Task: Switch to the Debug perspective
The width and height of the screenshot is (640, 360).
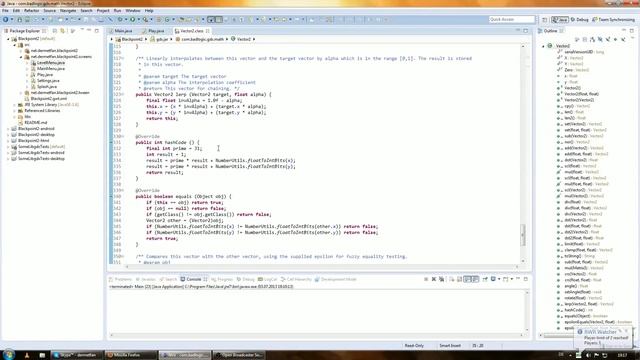Action: pos(580,20)
